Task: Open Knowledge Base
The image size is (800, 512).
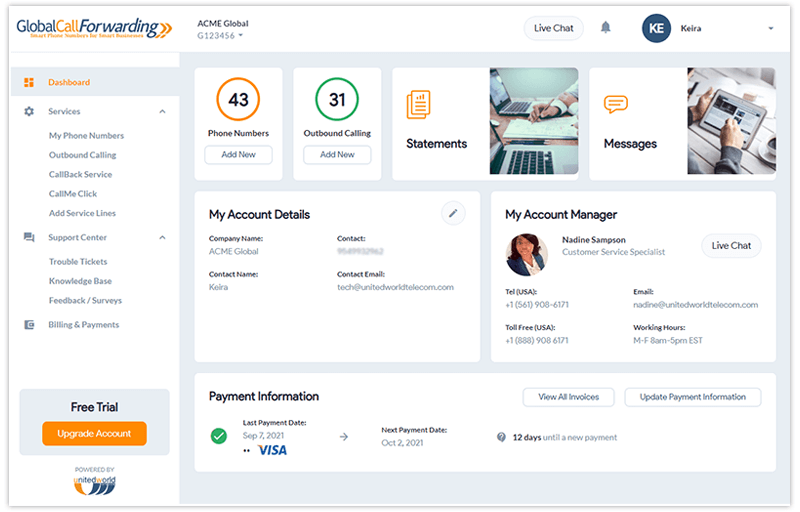Action: [x=80, y=281]
